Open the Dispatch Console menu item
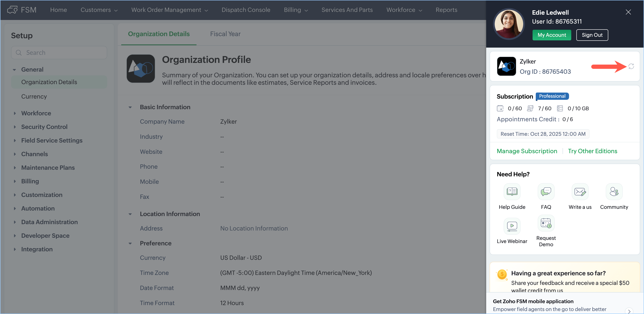The width and height of the screenshot is (644, 314). tap(245, 10)
